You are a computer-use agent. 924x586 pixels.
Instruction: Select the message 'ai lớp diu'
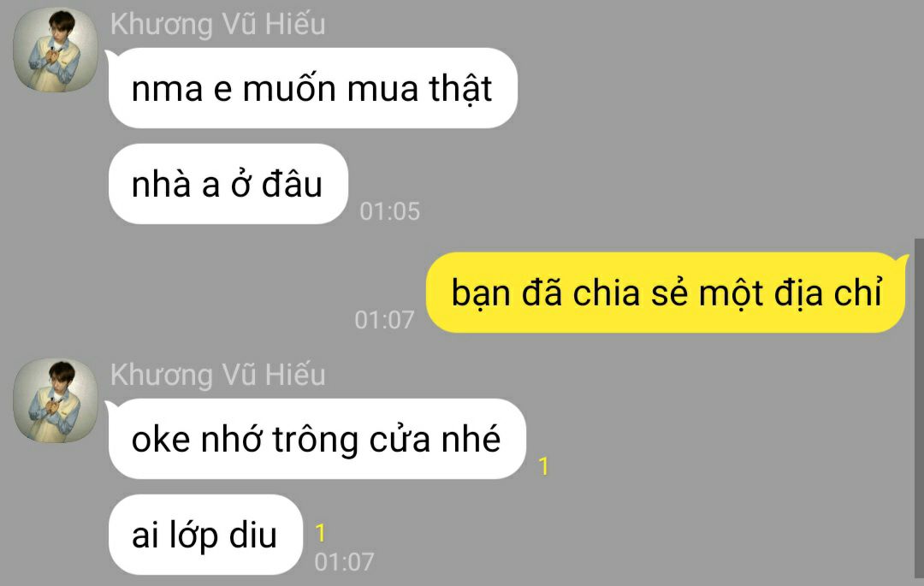[x=205, y=535]
